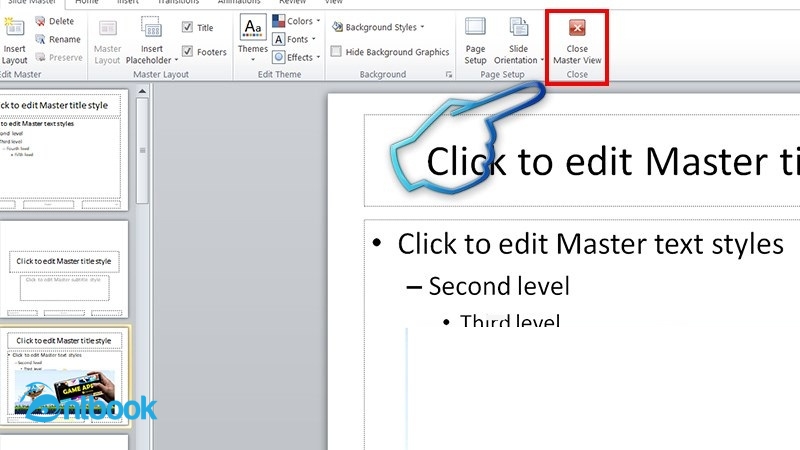800x450 pixels.
Task: Switch to the Review ribbon tab
Action: [x=292, y=2]
